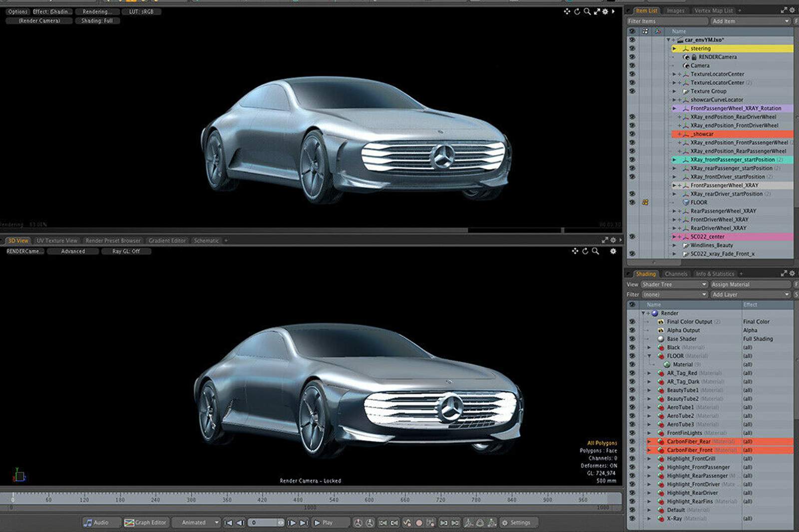Viewport: 799px width, 532px height.
Task: Click the Filter Items search field
Action: 667,21
